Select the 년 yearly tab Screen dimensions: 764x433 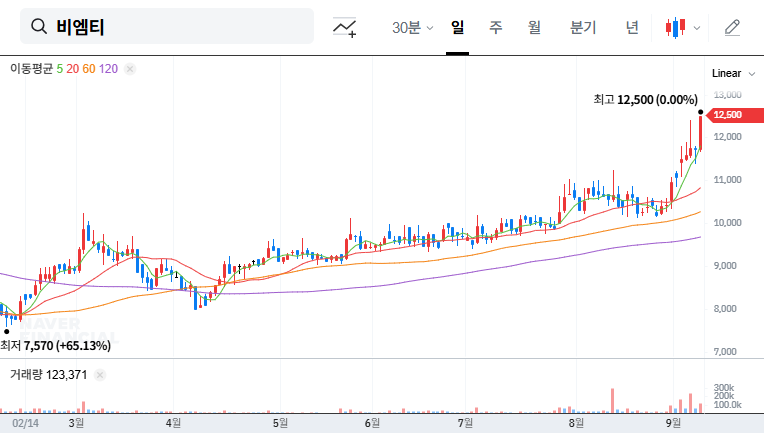point(632,27)
